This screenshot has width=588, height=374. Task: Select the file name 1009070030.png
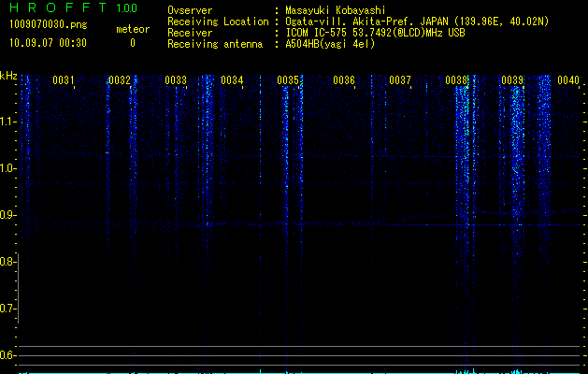49,24
